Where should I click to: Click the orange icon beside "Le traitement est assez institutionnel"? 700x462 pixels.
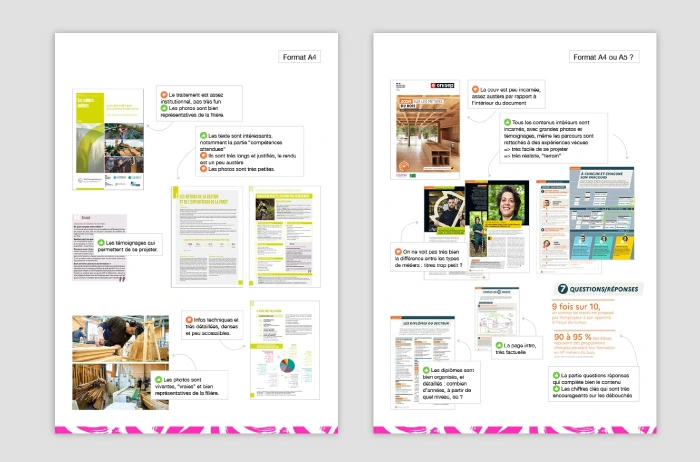pyautogui.click(x=164, y=94)
